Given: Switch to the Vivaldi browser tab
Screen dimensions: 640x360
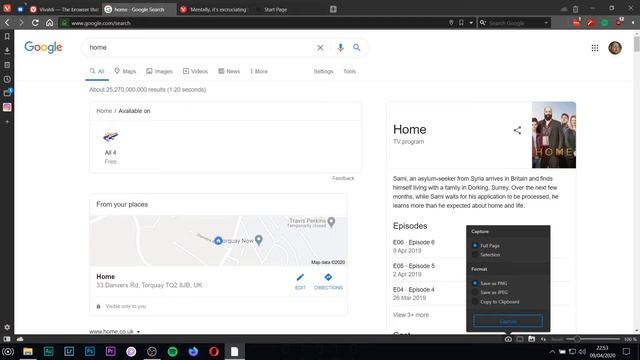Looking at the screenshot, I should [x=64, y=9].
